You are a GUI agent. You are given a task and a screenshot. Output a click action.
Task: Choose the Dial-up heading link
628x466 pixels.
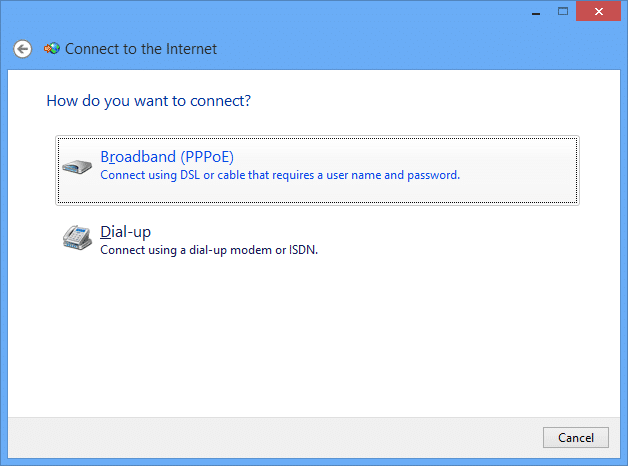(125, 232)
